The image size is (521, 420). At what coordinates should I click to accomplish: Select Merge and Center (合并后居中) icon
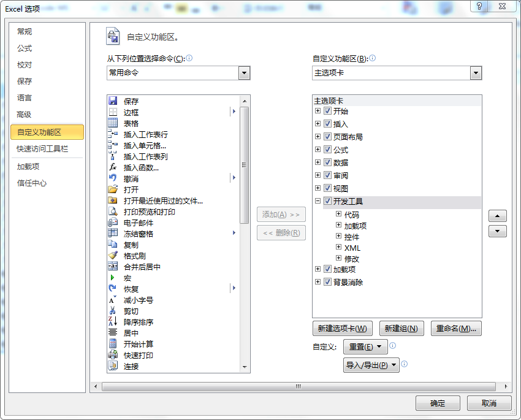pos(113,266)
